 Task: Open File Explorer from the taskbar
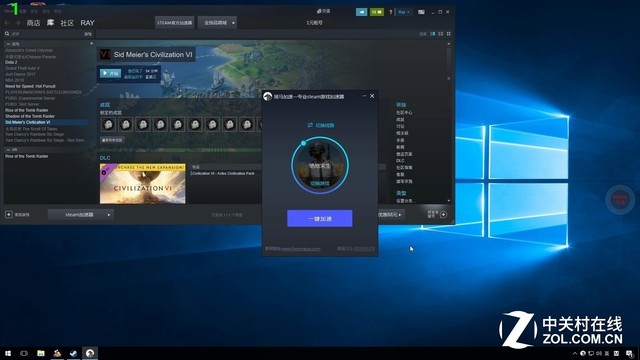(41, 353)
